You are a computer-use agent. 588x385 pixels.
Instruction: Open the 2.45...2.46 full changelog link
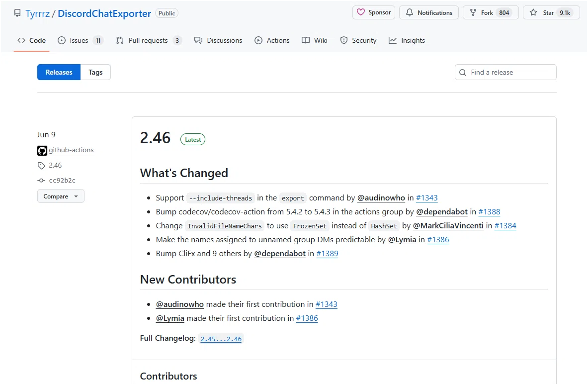click(x=221, y=339)
